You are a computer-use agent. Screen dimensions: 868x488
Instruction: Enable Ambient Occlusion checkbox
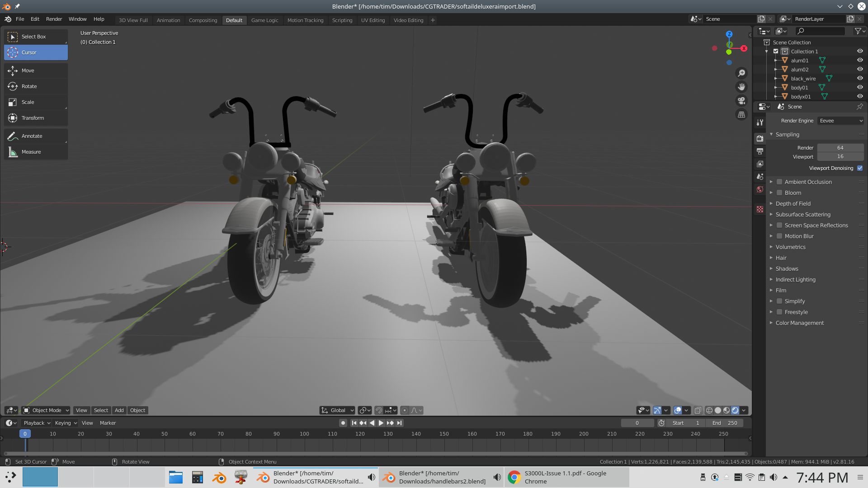tap(779, 182)
